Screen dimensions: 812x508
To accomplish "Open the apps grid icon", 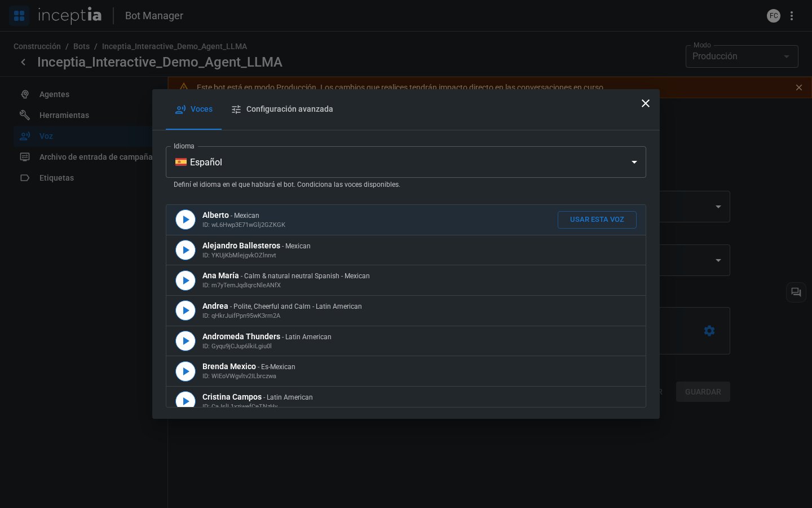I will pyautogui.click(x=19, y=16).
